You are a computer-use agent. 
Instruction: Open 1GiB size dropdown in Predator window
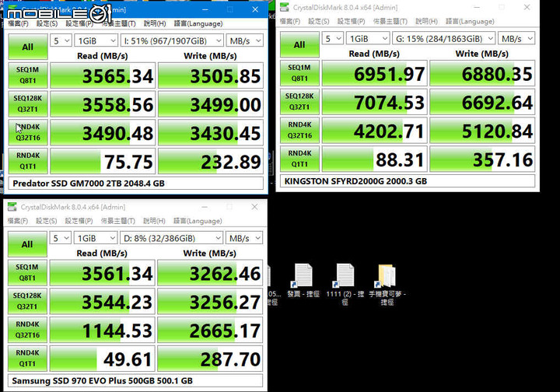click(x=96, y=40)
